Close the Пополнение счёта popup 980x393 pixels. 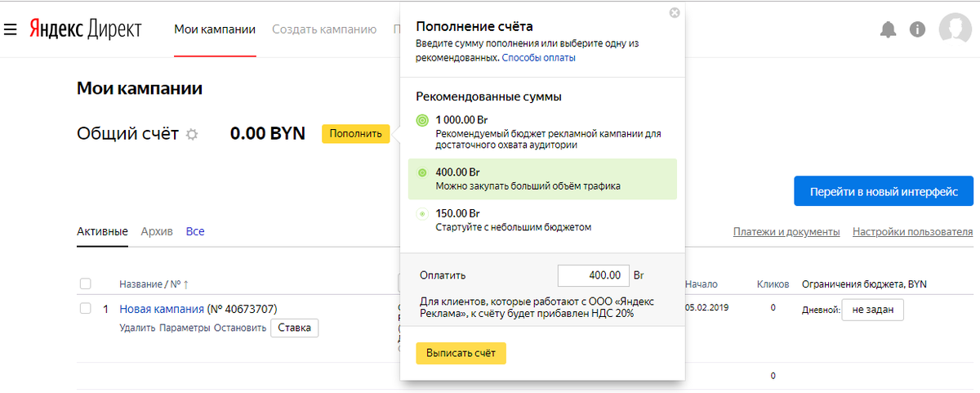[674, 12]
